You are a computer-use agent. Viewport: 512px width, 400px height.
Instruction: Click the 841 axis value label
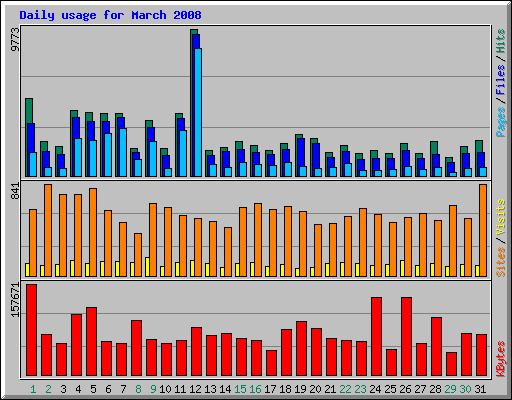pyautogui.click(x=15, y=191)
